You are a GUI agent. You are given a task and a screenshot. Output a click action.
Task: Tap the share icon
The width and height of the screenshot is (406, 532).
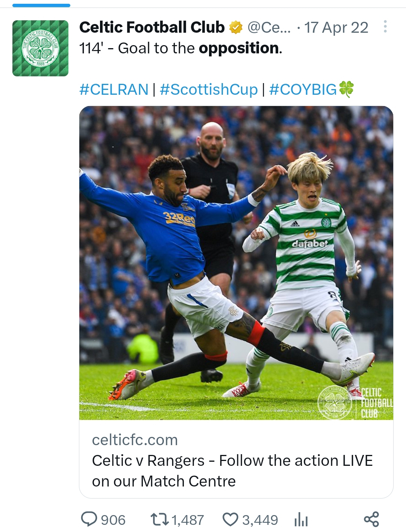[371, 519]
